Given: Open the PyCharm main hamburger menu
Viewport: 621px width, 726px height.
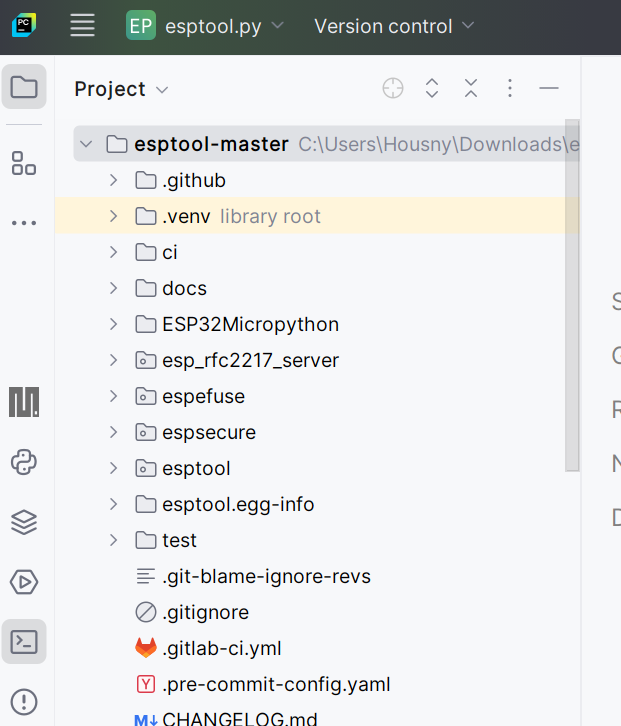Looking at the screenshot, I should pyautogui.click(x=82, y=25).
